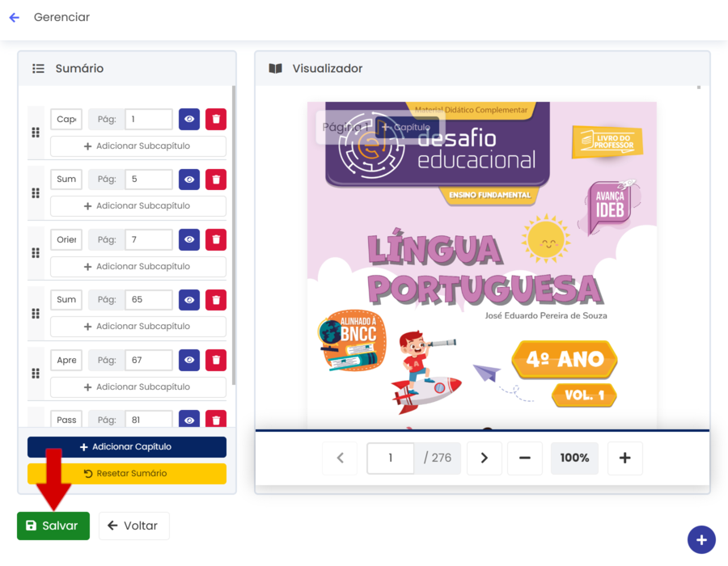Image resolution: width=728 pixels, height=566 pixels.
Task: Click the Adicionar Capítulo button
Action: coord(127,447)
